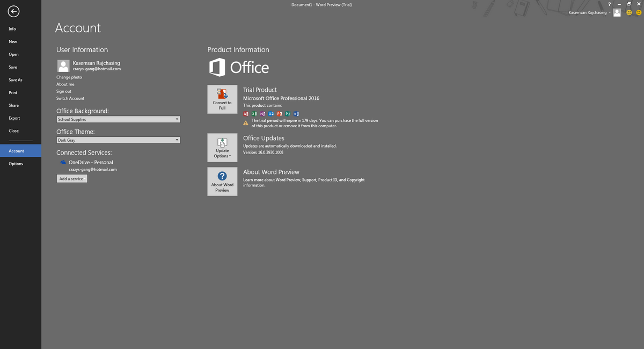Open the Export tab

coord(20,118)
